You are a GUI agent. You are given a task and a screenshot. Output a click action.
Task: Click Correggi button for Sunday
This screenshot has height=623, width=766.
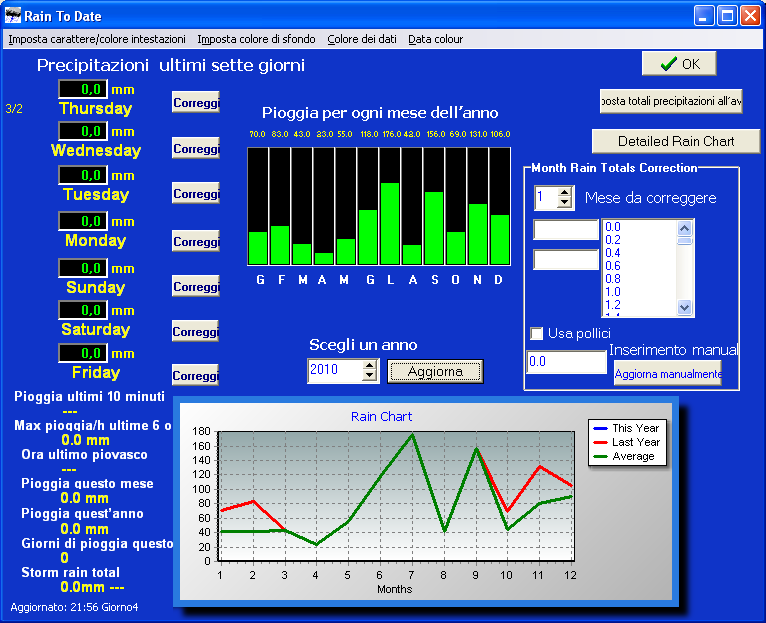click(x=195, y=286)
